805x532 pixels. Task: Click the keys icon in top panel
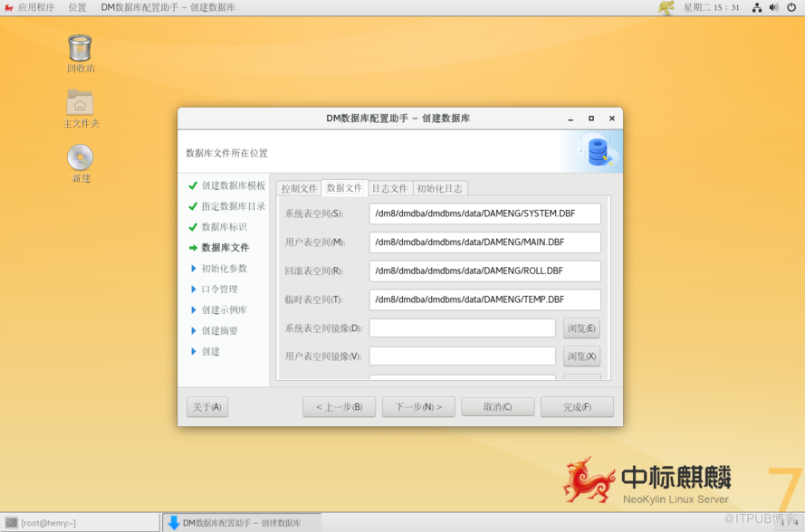(666, 8)
